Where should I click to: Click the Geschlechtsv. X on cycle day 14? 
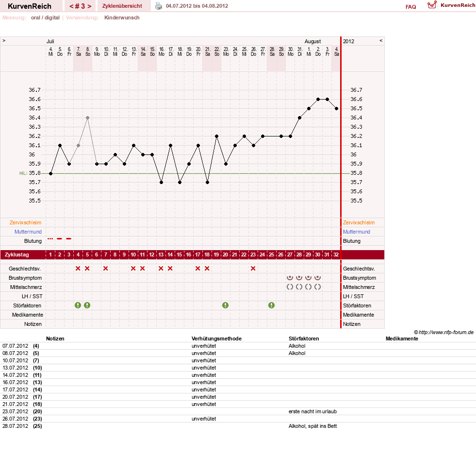[170, 268]
